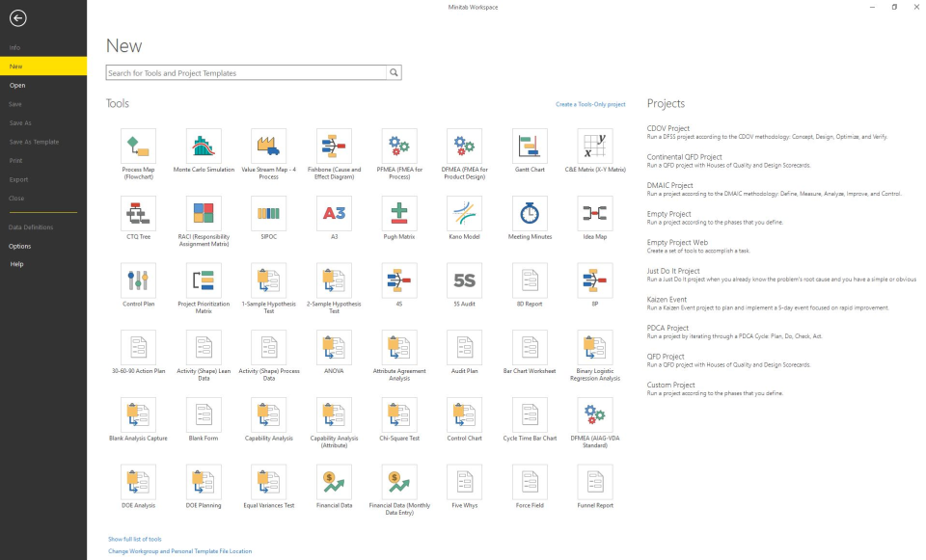Create a Pugh Matrix
The width and height of the screenshot is (926, 560).
coord(399,214)
